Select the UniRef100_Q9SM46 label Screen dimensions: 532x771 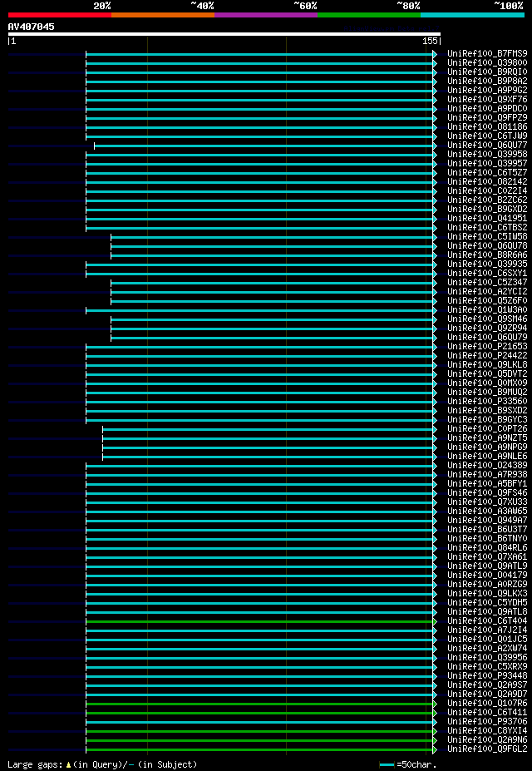click(x=487, y=320)
